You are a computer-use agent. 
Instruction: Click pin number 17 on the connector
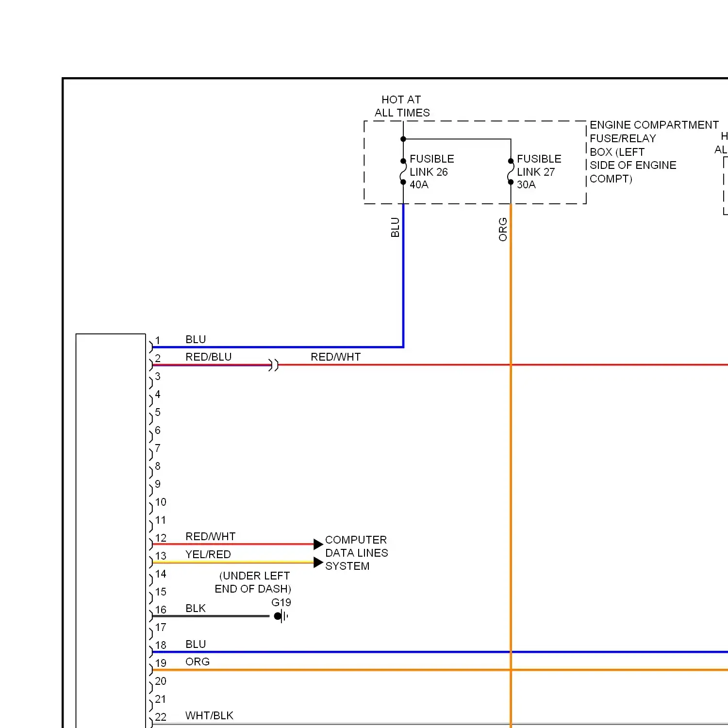click(161, 627)
